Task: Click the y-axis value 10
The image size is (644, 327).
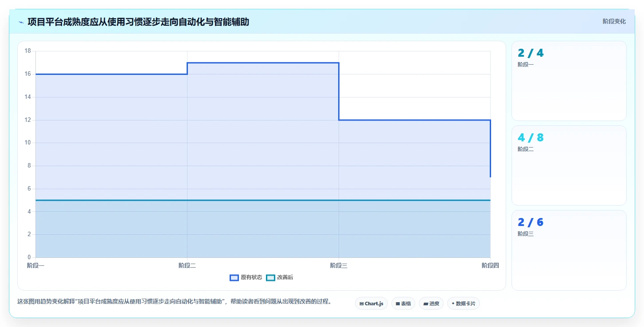Action: tap(28, 143)
